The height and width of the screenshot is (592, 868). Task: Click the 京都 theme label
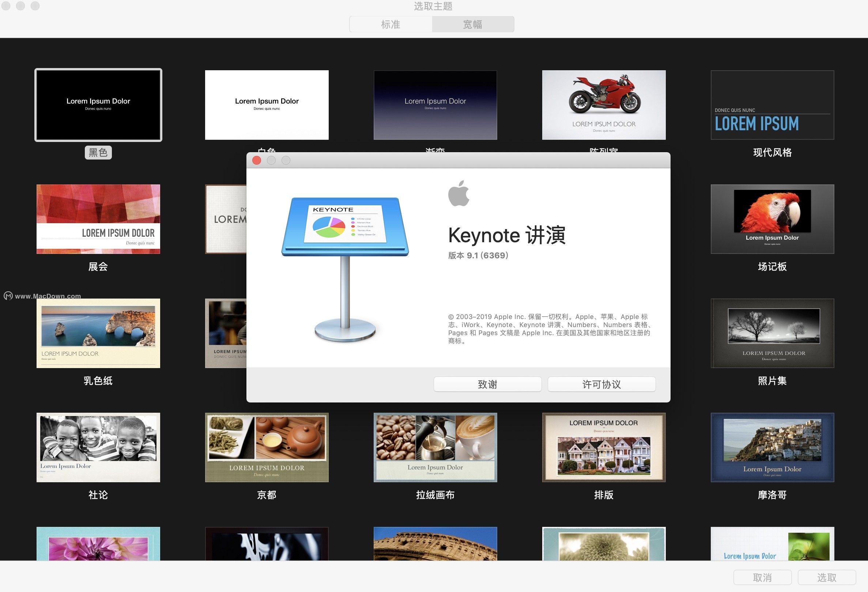pyautogui.click(x=267, y=495)
